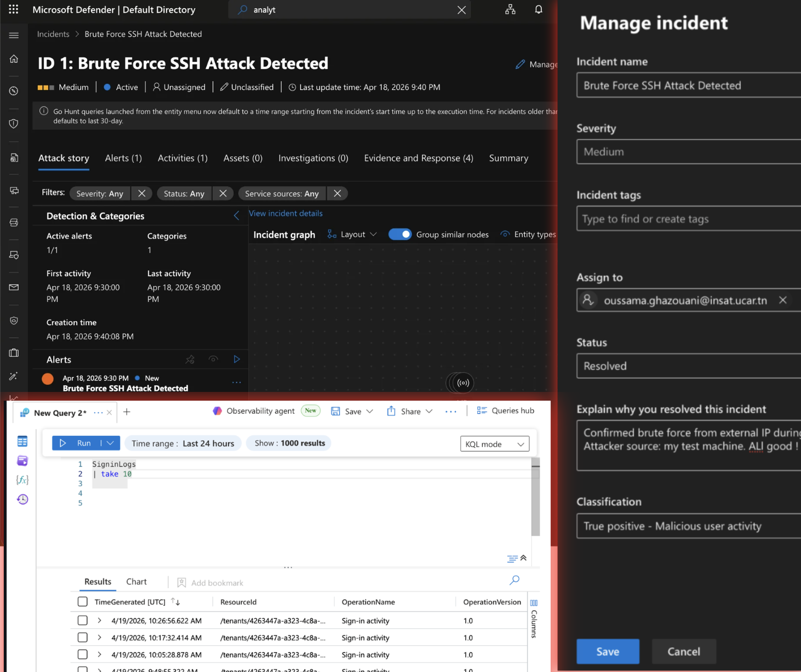Open the KQL mode dropdown
The width and height of the screenshot is (801, 672).
pos(495,444)
